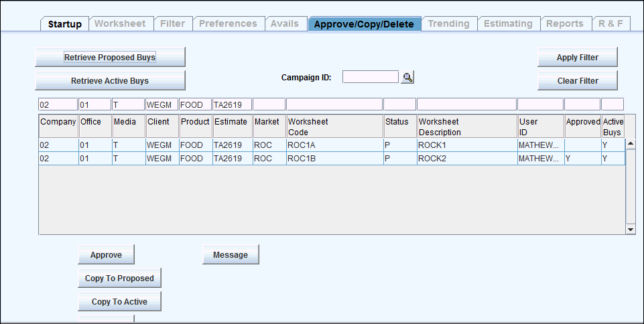Select the Filter tab
Screen dimensions: 644x324
(172, 23)
